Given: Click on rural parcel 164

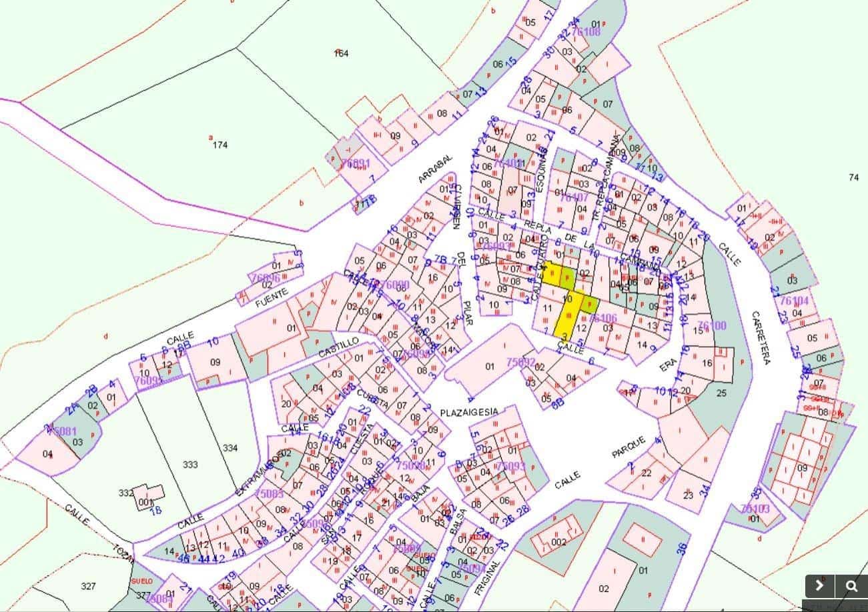Looking at the screenshot, I should 341,53.
